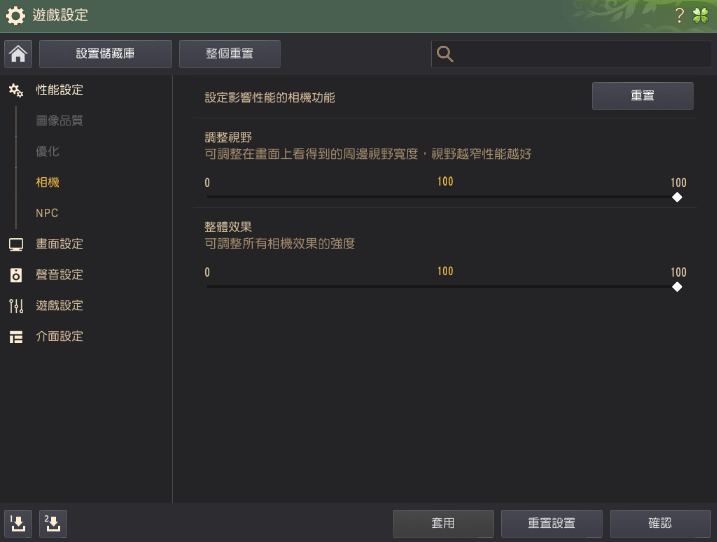Screen dimensions: 717x542
Task: Click the layout icon for 介面設定
Action: click(16, 337)
